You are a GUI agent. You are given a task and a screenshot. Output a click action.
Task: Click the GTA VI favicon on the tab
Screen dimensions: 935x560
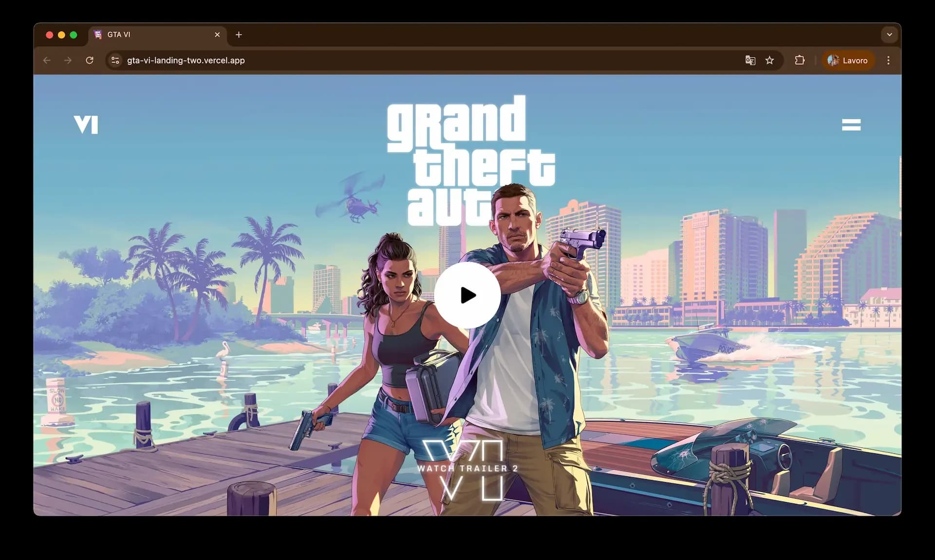[98, 35]
